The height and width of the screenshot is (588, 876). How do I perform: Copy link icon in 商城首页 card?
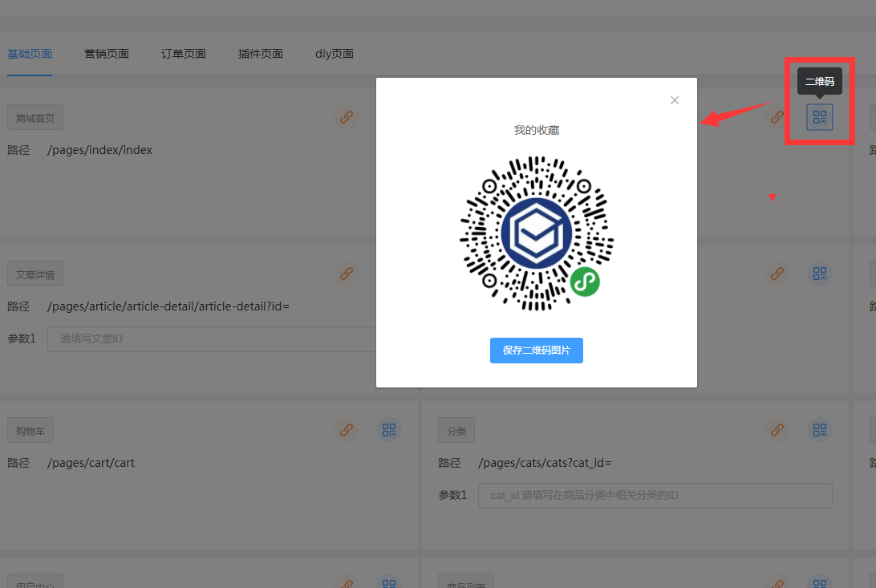347,117
